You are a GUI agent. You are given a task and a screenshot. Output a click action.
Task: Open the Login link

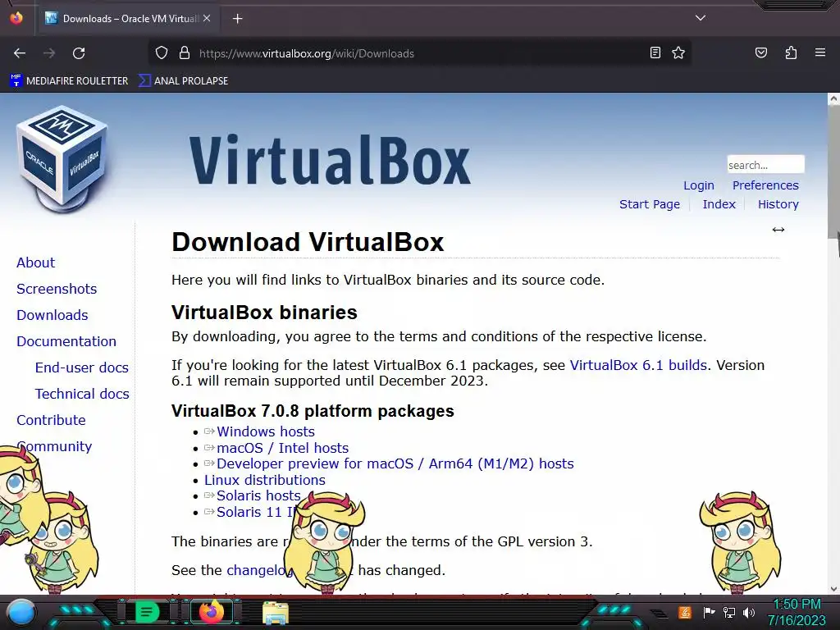click(x=699, y=185)
